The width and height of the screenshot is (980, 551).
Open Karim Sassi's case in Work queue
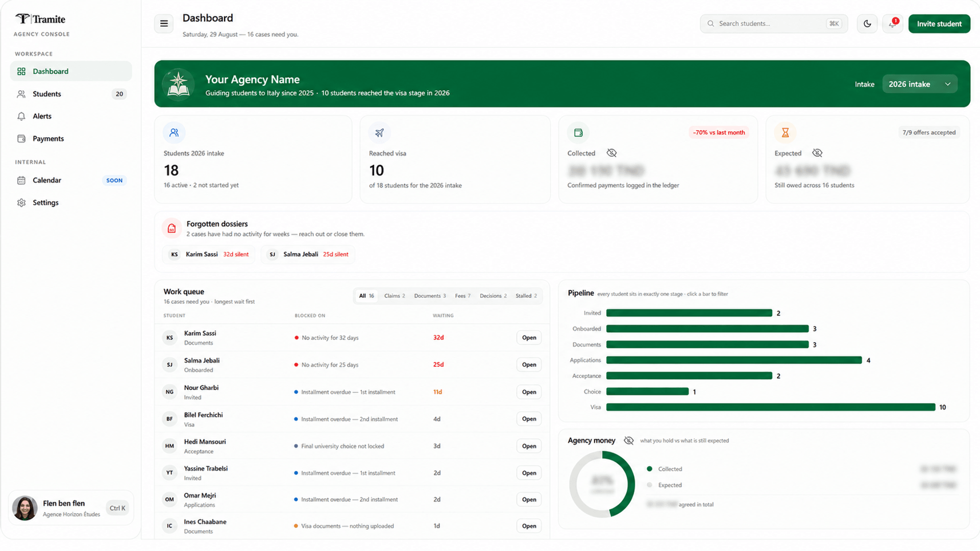click(529, 338)
